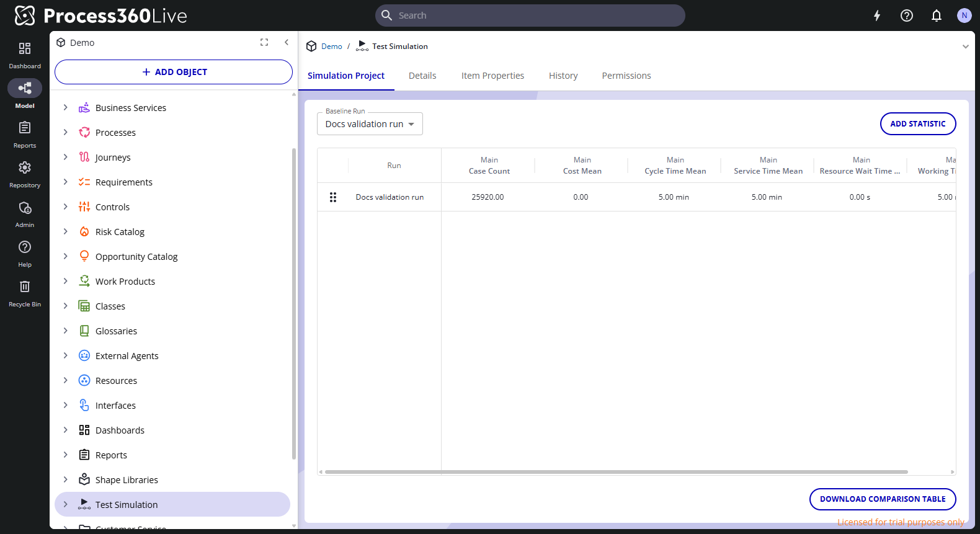Click the 25920.00 case count cell
The height and width of the screenshot is (534, 980).
tap(488, 197)
